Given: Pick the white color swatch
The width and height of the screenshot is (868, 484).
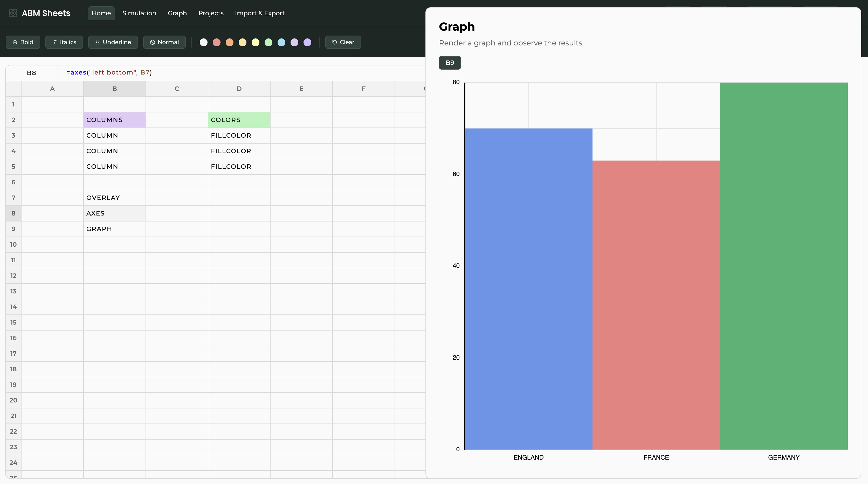Looking at the screenshot, I should (x=204, y=42).
